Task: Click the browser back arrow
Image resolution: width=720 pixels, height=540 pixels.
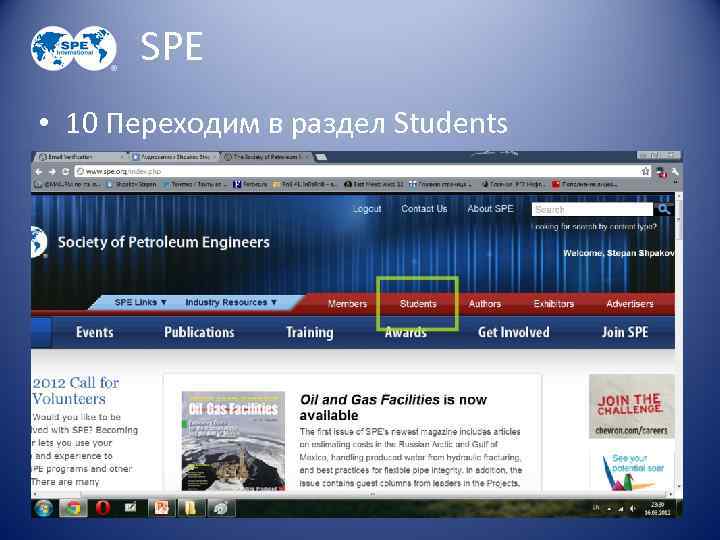Action: click(x=39, y=172)
